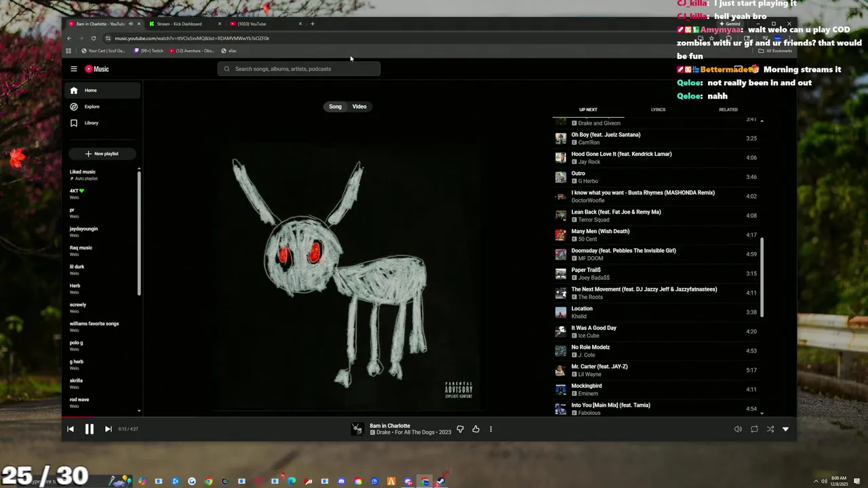Click the queue scroll down arrow
868x488 pixels.
click(762, 413)
